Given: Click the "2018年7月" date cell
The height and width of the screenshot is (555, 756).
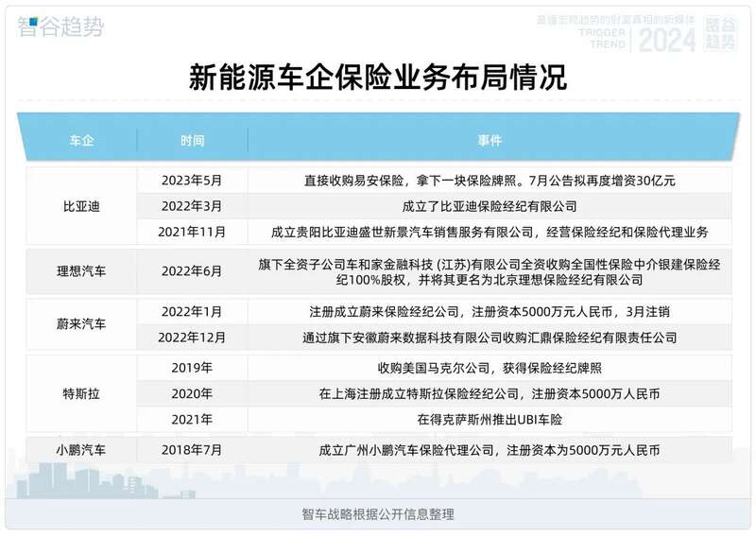Looking at the screenshot, I should point(192,450).
